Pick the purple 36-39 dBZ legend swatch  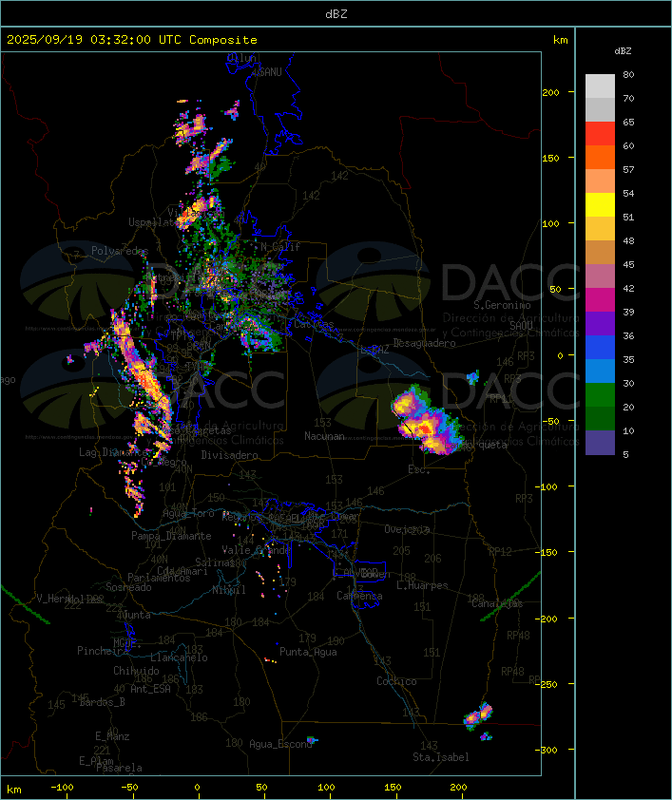600,323
